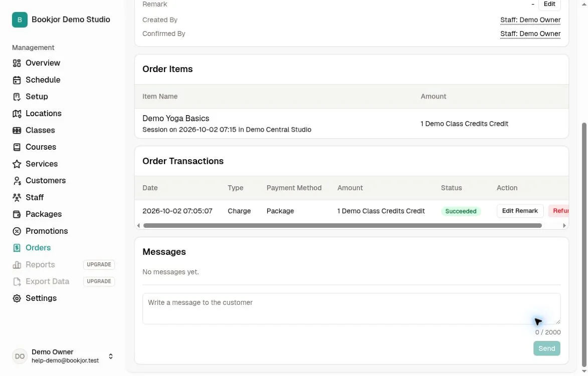588x376 pixels.
Task: Open Overview via its grid icon
Action: tap(17, 63)
